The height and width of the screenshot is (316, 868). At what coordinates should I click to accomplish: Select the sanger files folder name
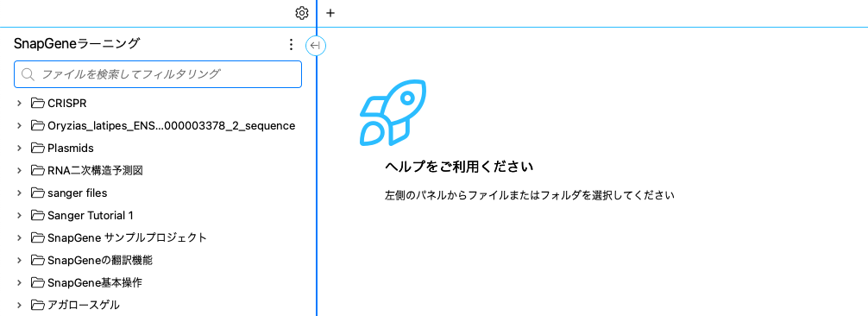(x=78, y=193)
